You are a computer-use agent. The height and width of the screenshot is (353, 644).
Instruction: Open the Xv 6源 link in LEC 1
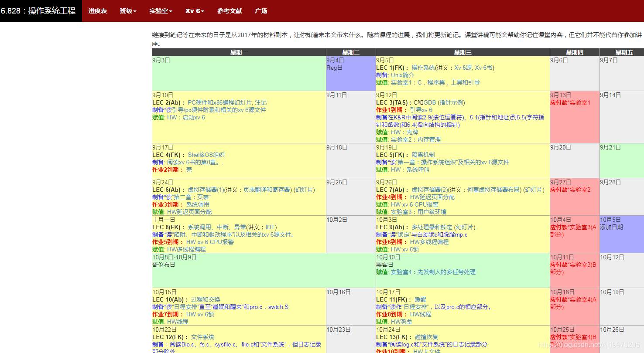463,68
